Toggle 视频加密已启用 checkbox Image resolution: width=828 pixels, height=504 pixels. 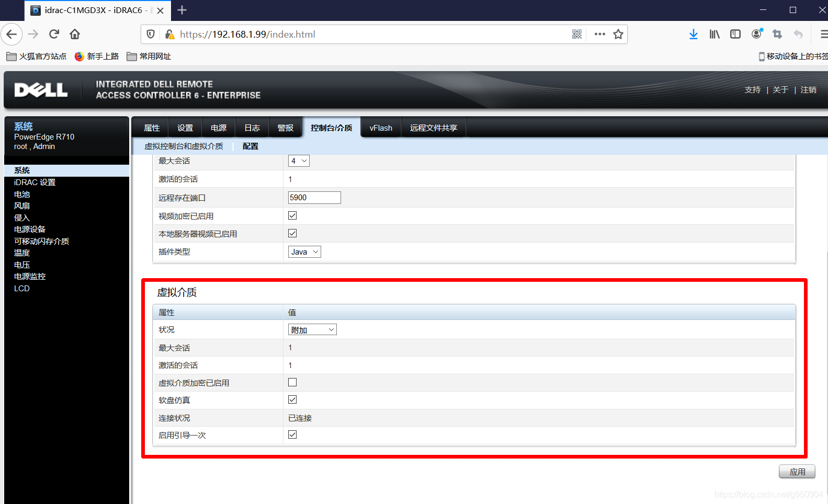292,215
